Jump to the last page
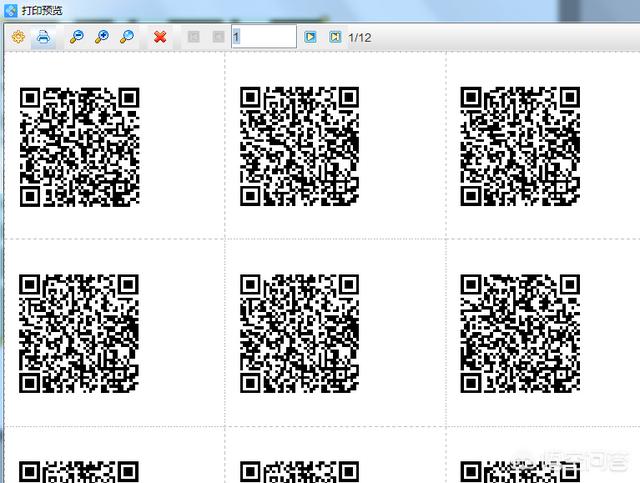This screenshot has width=640, height=483. pyautogui.click(x=335, y=37)
